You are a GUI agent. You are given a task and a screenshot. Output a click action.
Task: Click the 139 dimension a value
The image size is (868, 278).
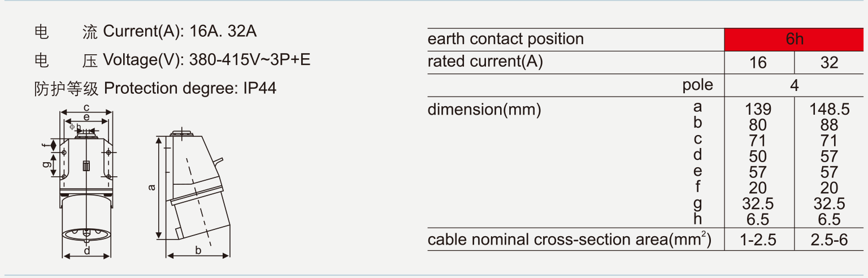coord(758,109)
